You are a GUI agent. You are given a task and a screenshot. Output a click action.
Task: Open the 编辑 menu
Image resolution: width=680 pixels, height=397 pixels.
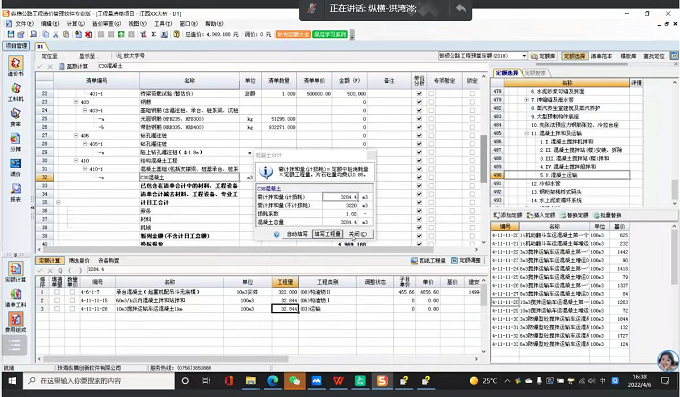pos(50,23)
